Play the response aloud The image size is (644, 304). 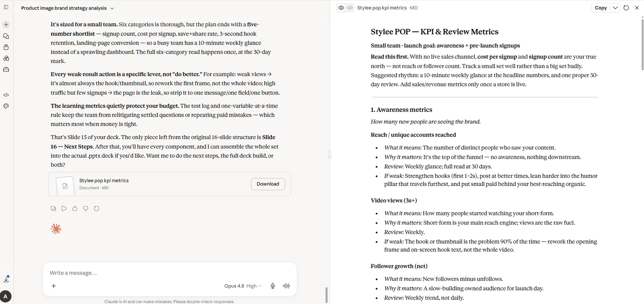(x=64, y=208)
